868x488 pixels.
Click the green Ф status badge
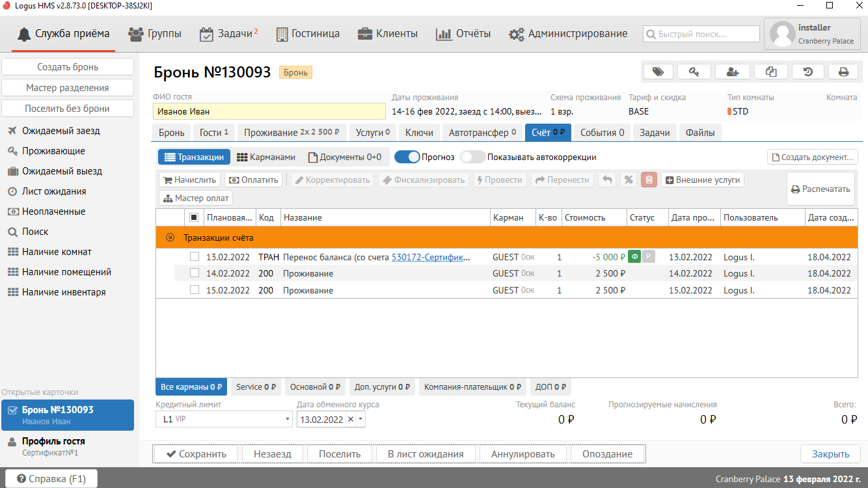[x=634, y=257]
